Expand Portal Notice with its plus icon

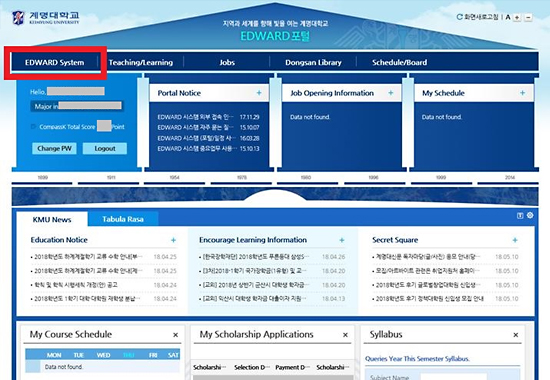259,93
